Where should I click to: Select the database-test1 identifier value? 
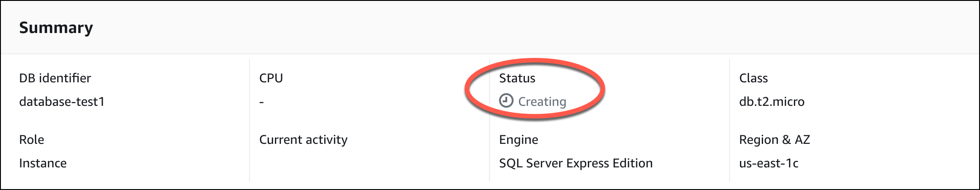(x=62, y=102)
